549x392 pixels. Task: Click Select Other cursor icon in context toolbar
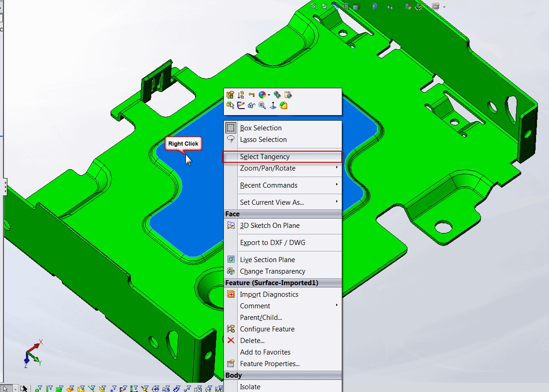pos(230,105)
